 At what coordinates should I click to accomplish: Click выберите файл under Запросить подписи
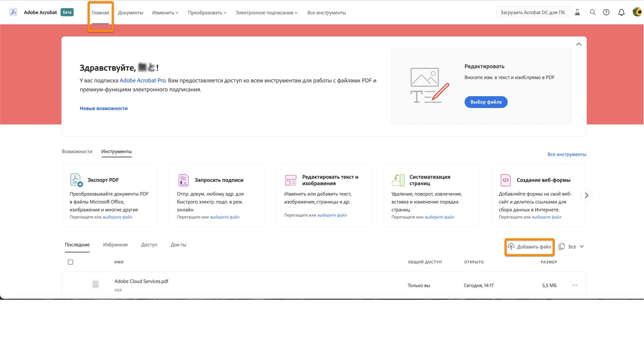click(x=225, y=217)
